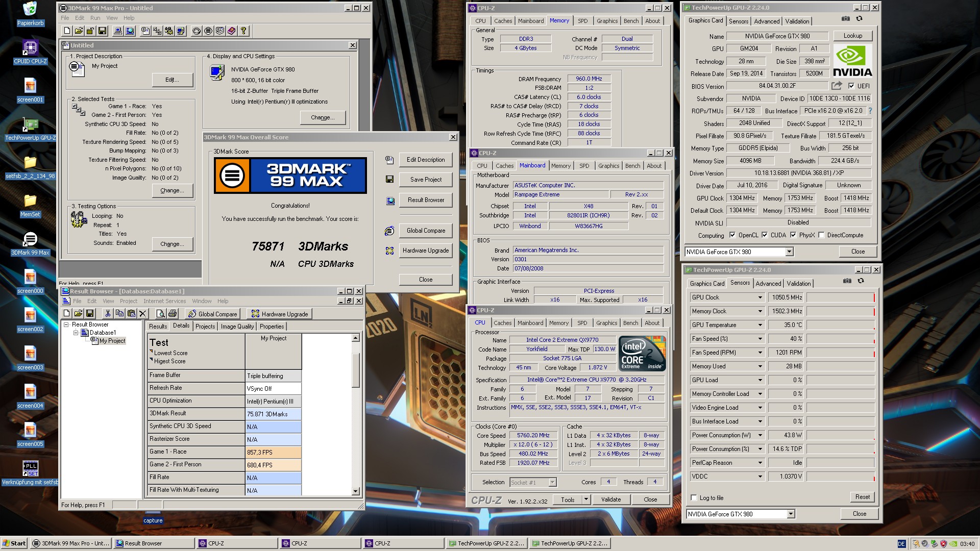This screenshot has height=551, width=980.
Task: Open Validation tab in GPU-Z Sensors window
Action: coord(798,284)
